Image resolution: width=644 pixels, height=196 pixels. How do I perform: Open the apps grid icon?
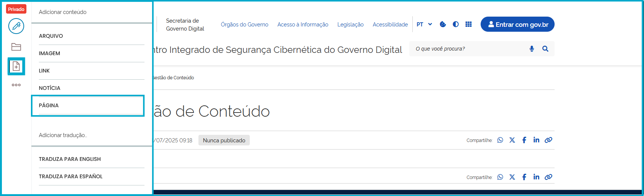[469, 24]
